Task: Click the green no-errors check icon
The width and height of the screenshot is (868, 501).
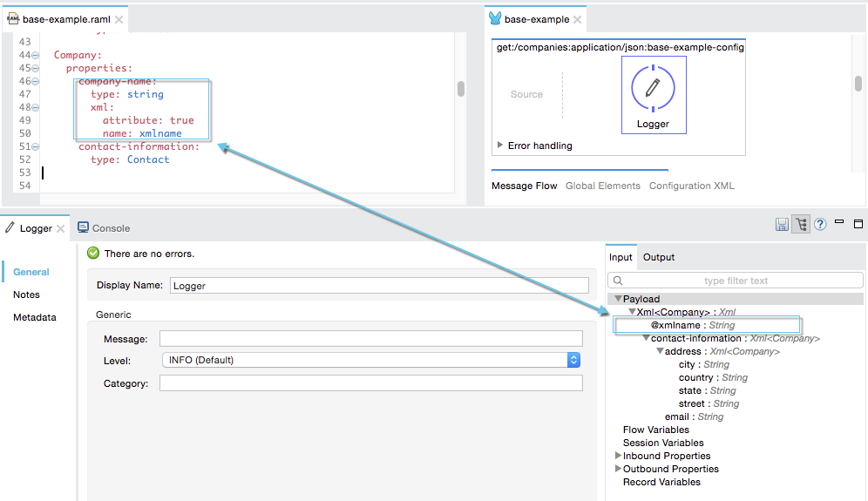Action: pos(93,253)
